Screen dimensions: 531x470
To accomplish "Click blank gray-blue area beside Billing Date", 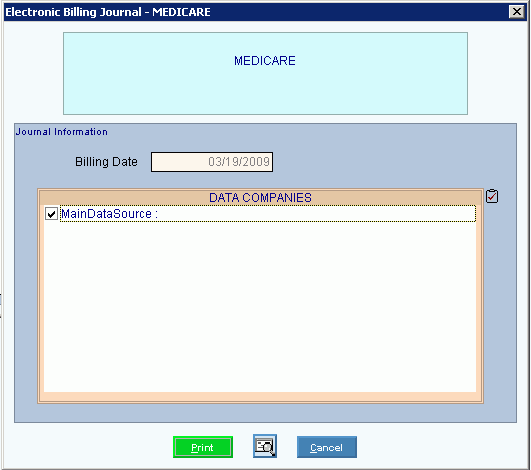I will pos(373,162).
